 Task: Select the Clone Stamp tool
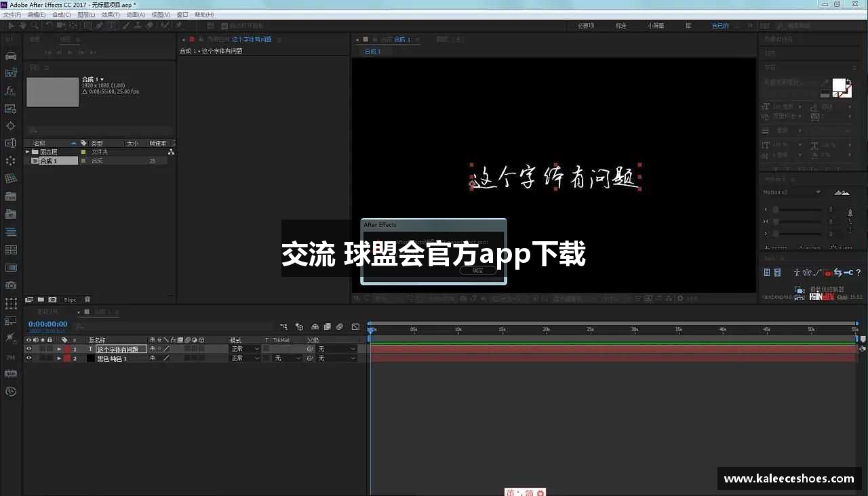(x=138, y=26)
